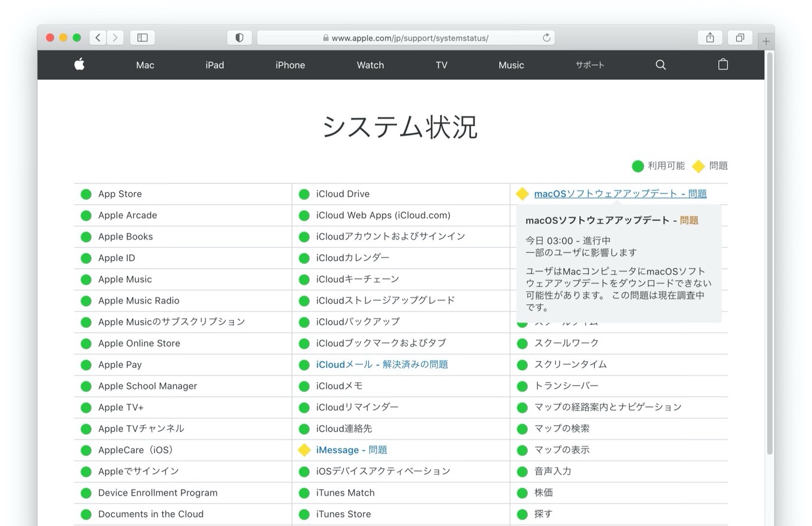Select the Apple TV+ row text

pos(121,407)
